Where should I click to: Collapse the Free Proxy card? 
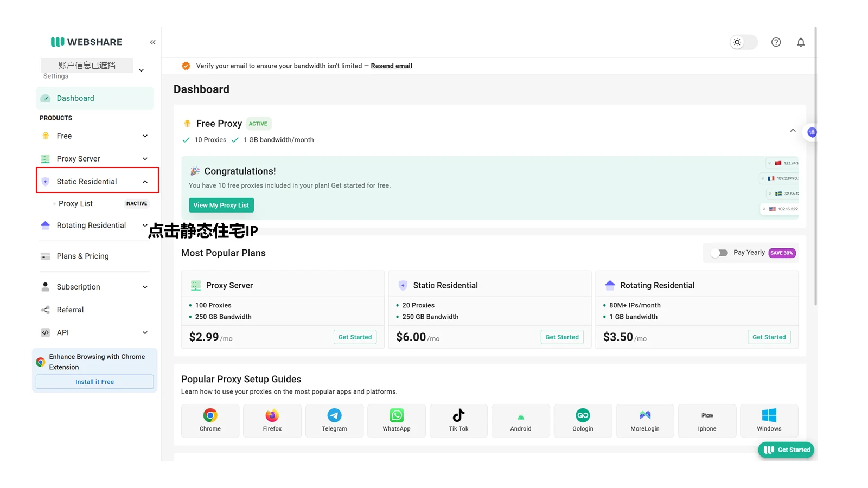[x=793, y=131]
